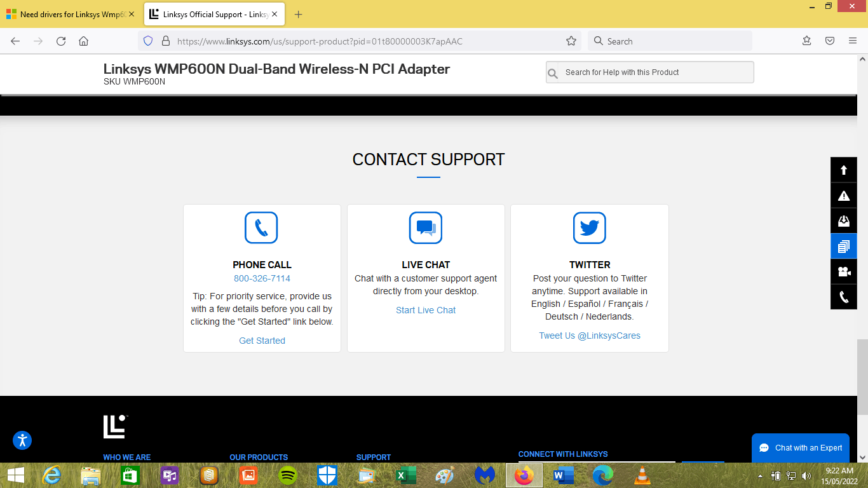Viewport: 868px width, 488px height.
Task: Click the video camera icon in side panel
Action: point(844,272)
